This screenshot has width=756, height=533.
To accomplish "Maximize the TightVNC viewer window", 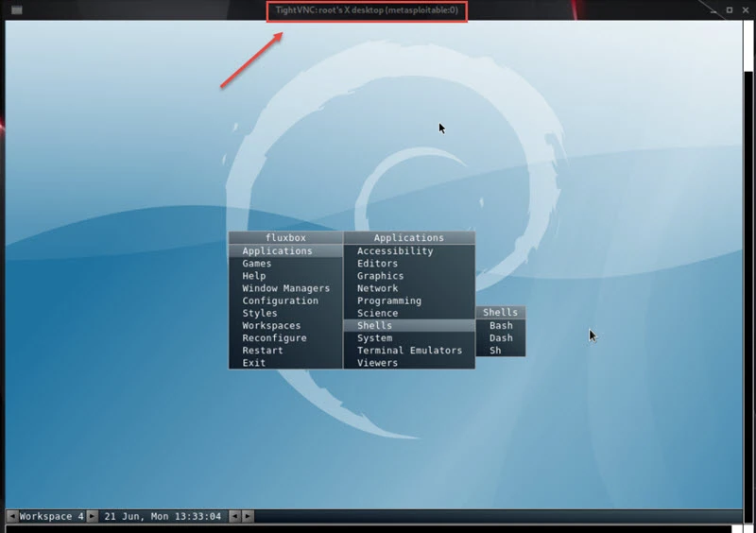I will (730, 9).
